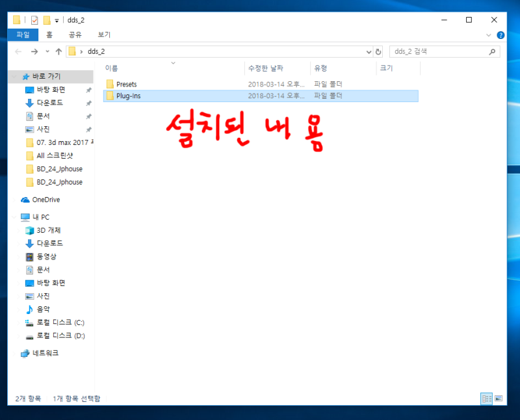Select the Presets folder

coord(261,85)
